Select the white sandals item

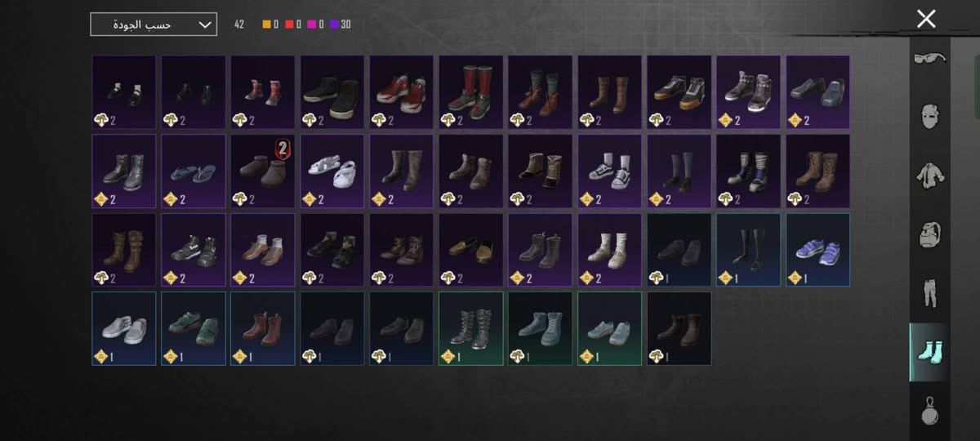[x=332, y=171]
